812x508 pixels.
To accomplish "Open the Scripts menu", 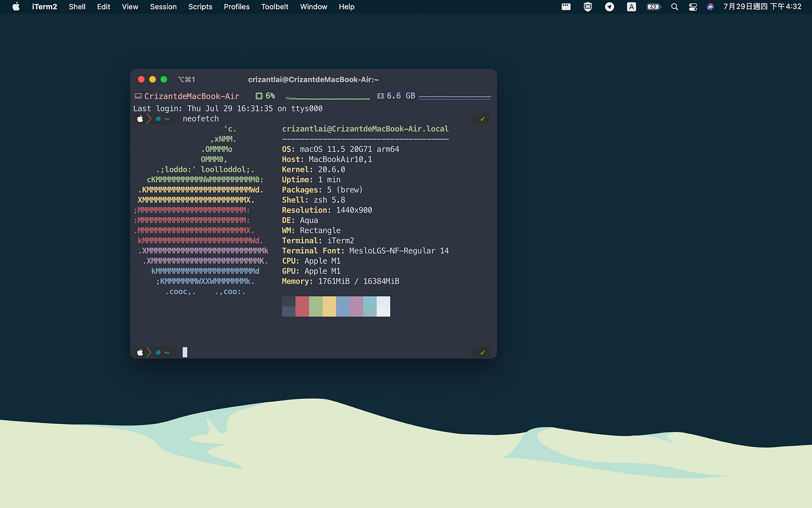I will [x=200, y=7].
